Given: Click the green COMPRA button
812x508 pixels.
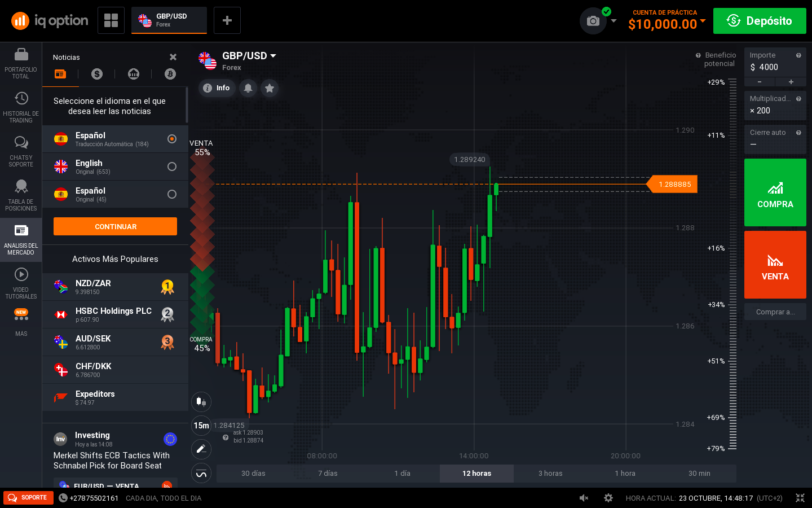Looking at the screenshot, I should 775,192.
